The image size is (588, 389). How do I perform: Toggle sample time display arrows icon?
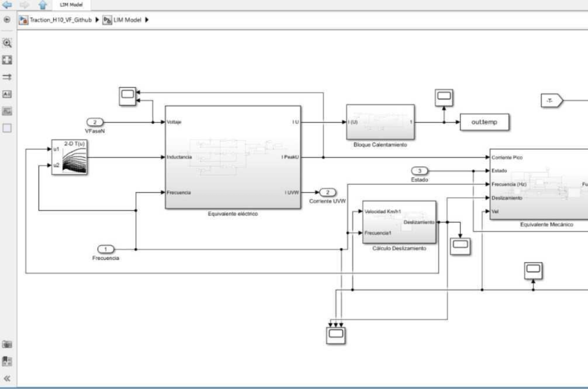[x=7, y=77]
